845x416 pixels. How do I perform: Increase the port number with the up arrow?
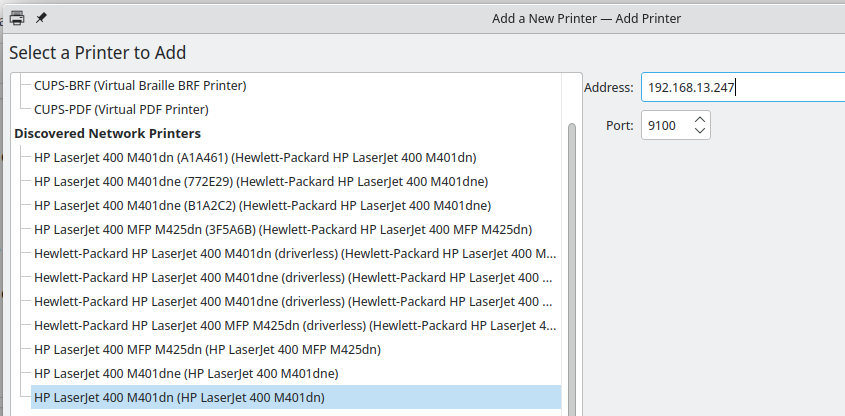click(700, 119)
